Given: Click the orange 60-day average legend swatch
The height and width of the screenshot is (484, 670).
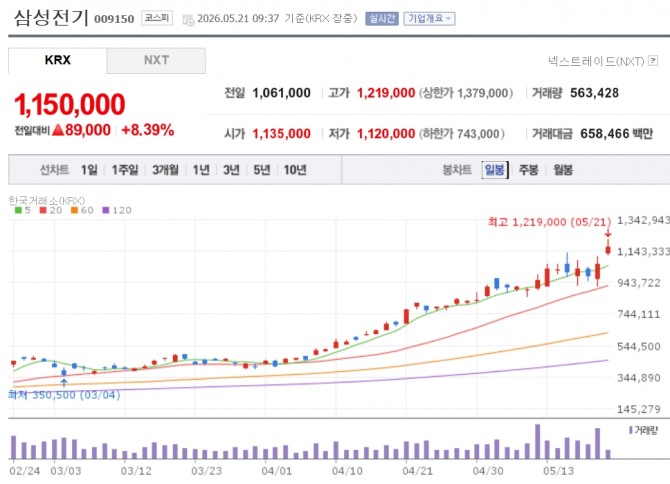Looking at the screenshot, I should tap(74, 210).
